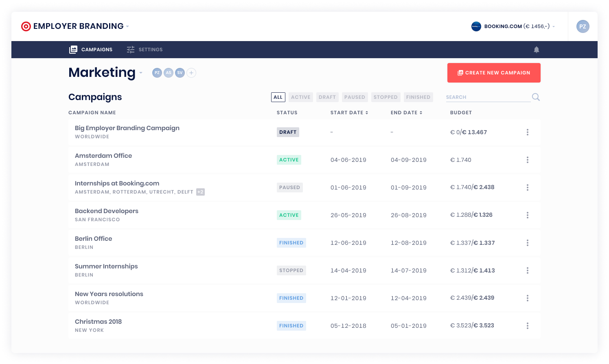Go to the Settings tab
This screenshot has width=609, height=364.
click(145, 50)
